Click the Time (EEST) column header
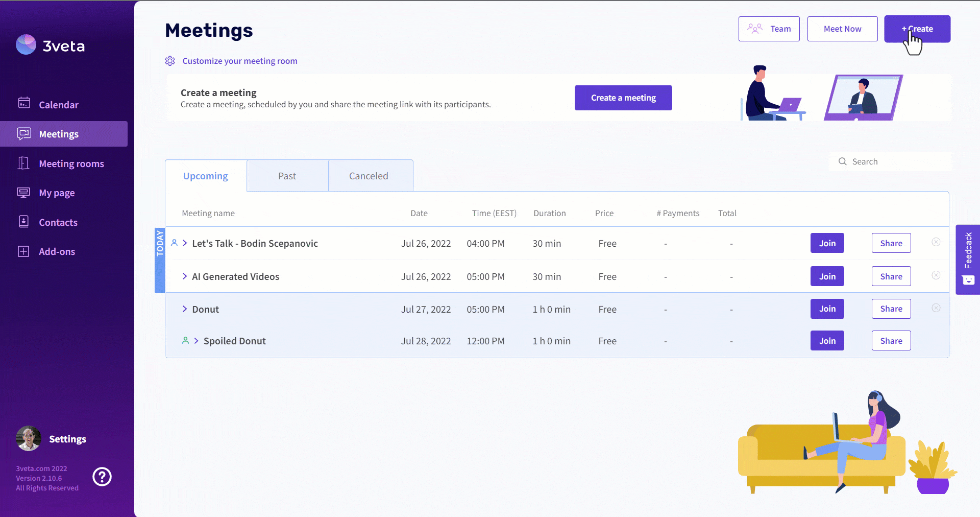Viewport: 980px width, 517px height. click(494, 213)
